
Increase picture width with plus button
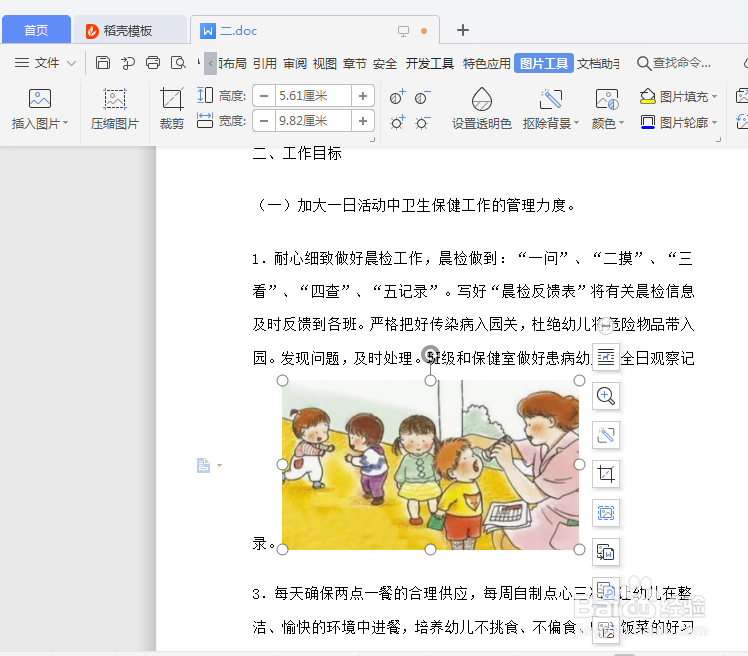[363, 121]
